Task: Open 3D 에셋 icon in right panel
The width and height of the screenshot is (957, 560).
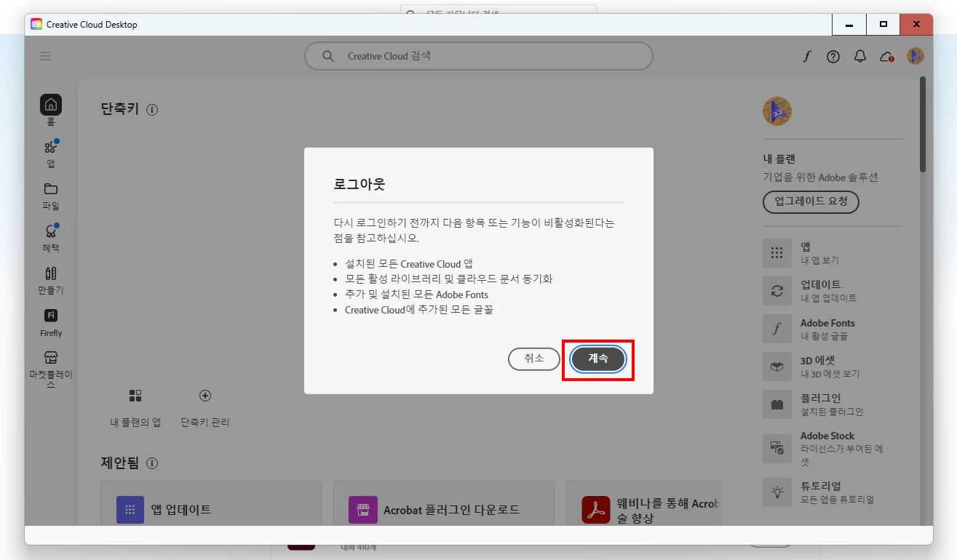Action: [x=777, y=367]
